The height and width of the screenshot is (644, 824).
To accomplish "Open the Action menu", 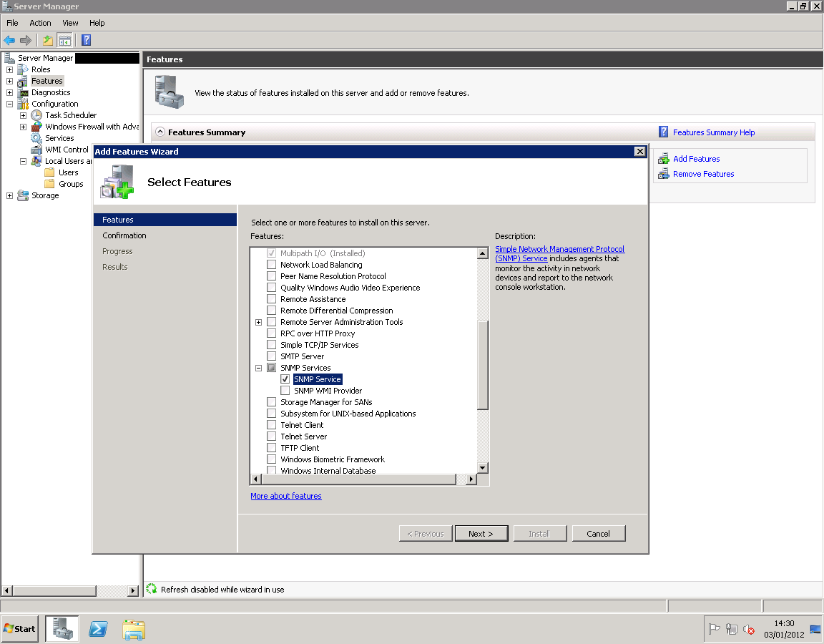I will [41, 23].
